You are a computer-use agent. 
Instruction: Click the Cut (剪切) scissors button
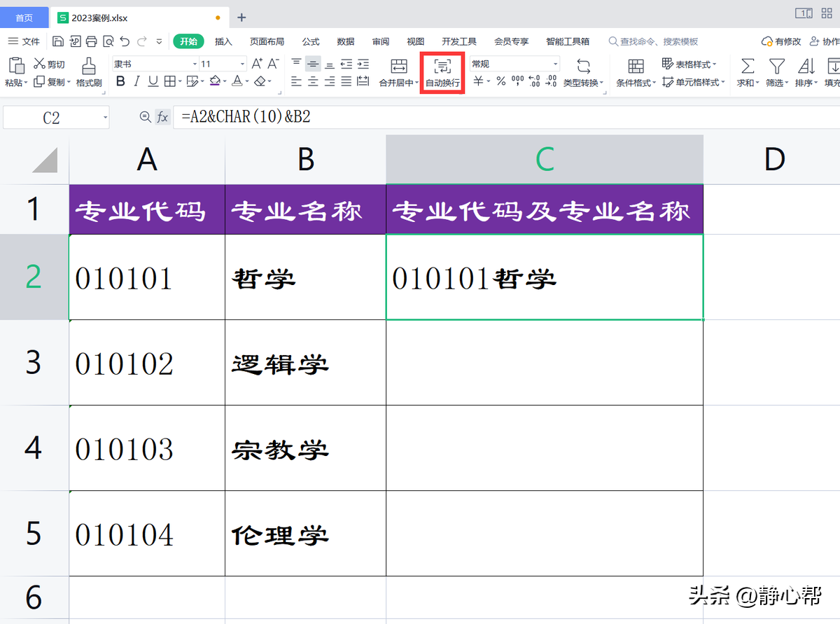(49, 64)
